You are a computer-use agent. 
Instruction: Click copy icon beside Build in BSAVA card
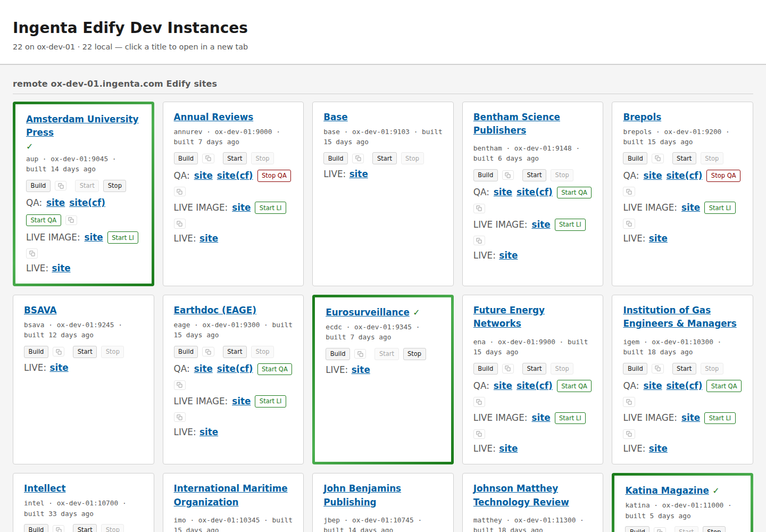coord(59,352)
